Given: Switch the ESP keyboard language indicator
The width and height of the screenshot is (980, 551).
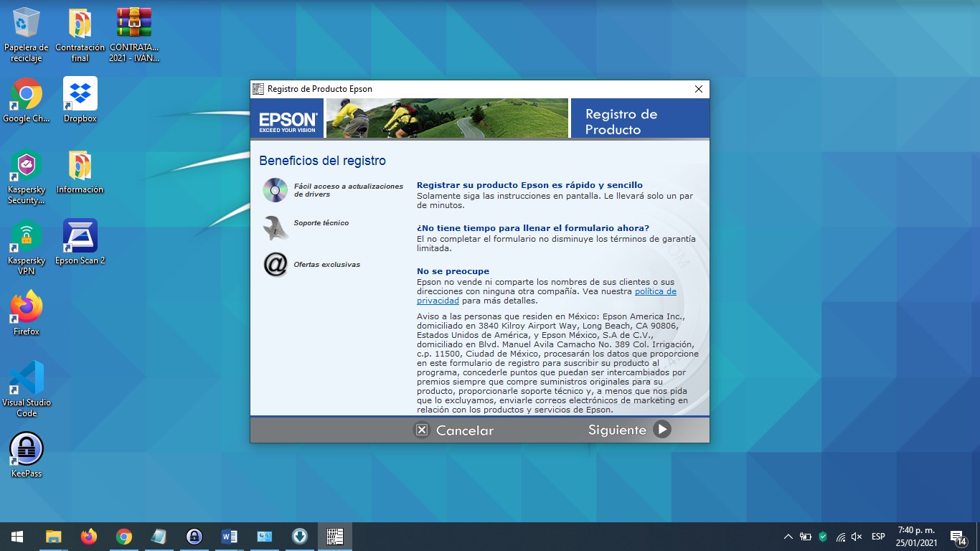Looking at the screenshot, I should (877, 536).
